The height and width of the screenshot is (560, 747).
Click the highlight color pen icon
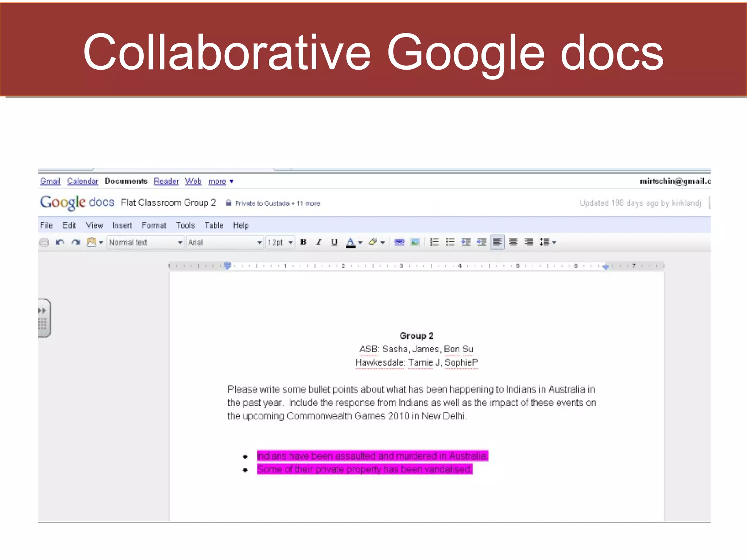(x=373, y=242)
